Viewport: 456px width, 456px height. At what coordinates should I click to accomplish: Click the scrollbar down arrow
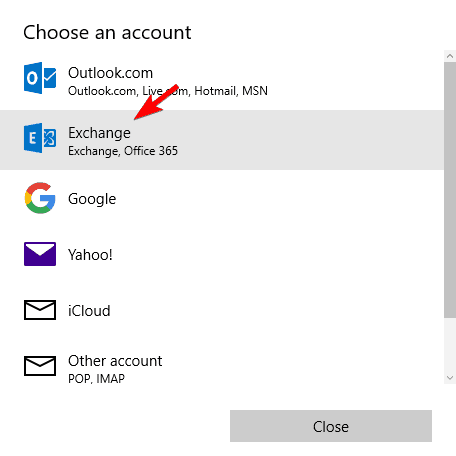click(x=450, y=378)
